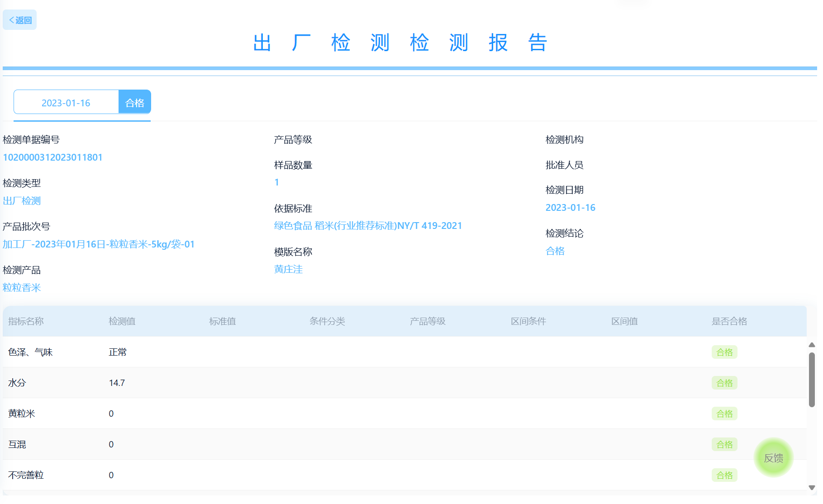Select the 不完善粒 table row name
823x504 pixels.
[x=26, y=475]
